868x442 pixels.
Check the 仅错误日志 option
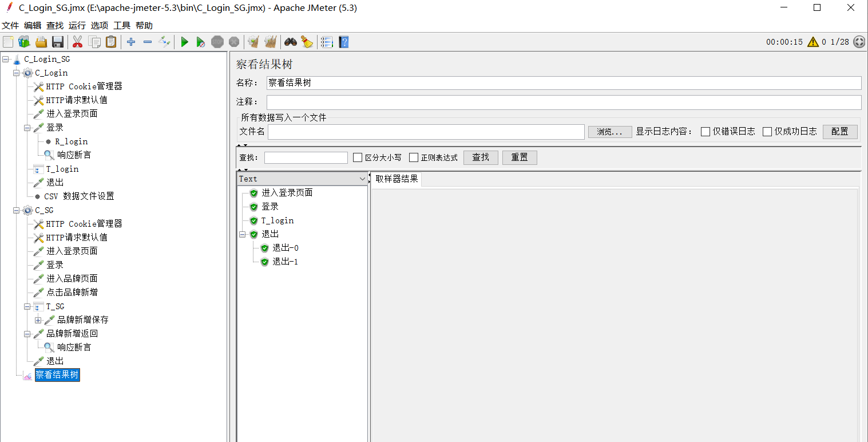coord(706,131)
